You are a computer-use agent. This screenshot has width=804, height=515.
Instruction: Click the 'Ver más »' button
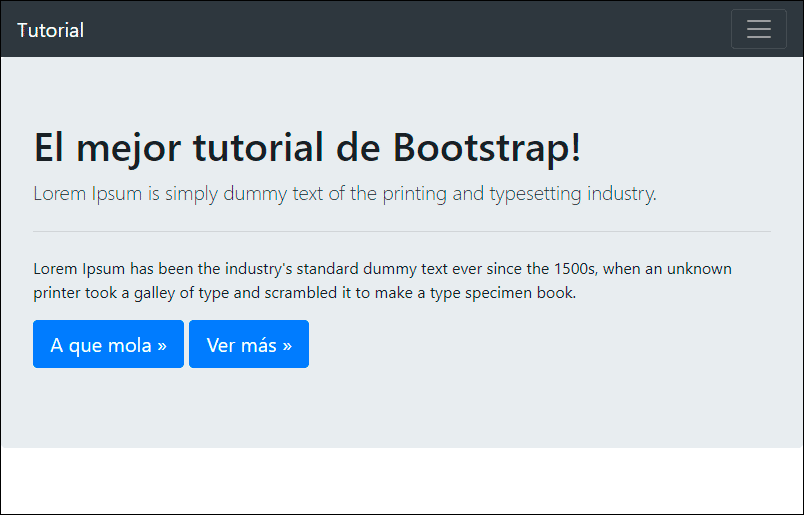point(249,344)
